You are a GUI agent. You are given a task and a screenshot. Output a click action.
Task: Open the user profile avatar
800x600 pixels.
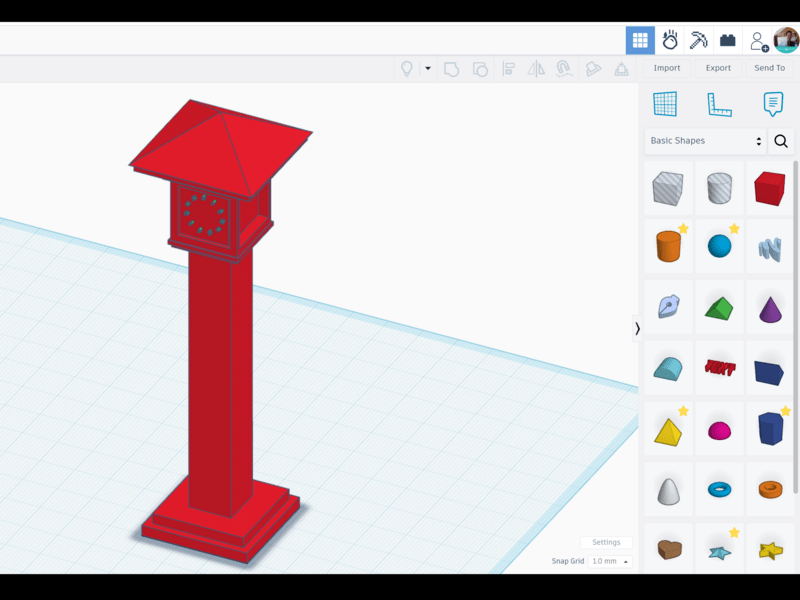tap(786, 40)
